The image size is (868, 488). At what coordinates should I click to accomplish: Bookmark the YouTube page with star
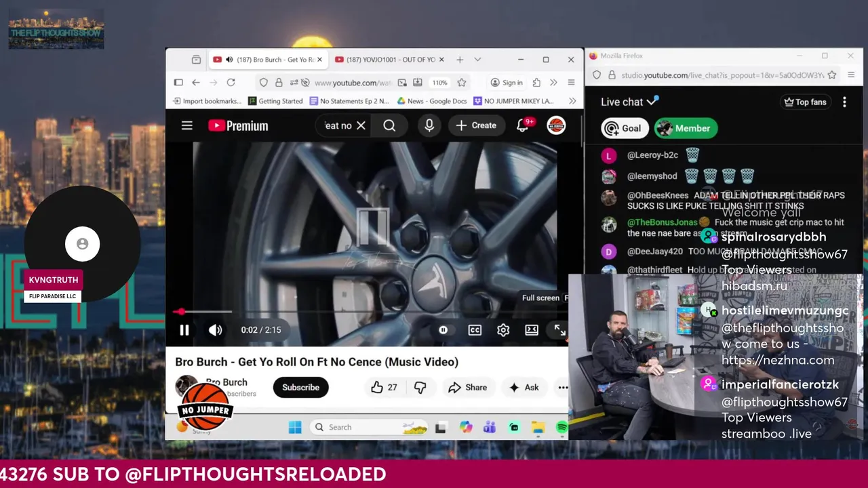tap(462, 83)
